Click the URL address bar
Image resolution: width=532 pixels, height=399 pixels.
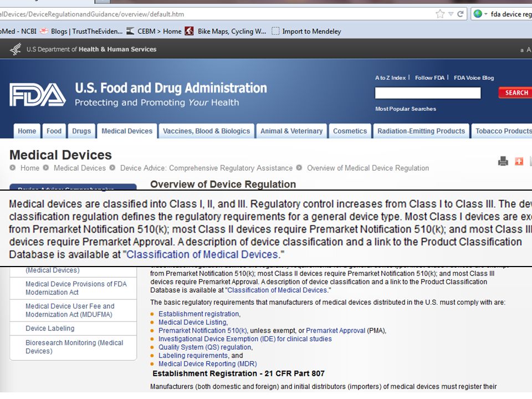pos(217,14)
